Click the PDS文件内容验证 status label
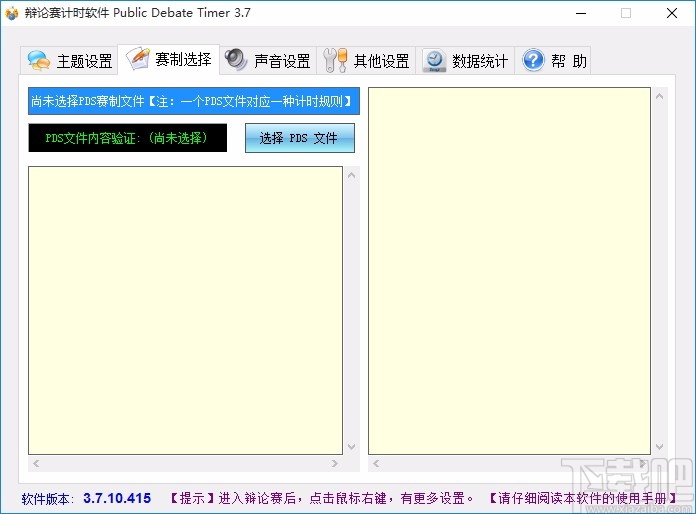This screenshot has width=696, height=514. [128, 138]
